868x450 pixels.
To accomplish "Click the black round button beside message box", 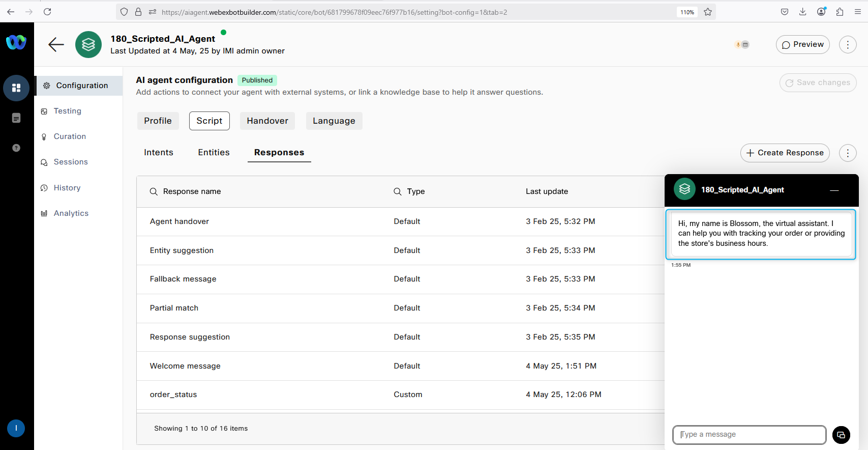I will point(841,435).
